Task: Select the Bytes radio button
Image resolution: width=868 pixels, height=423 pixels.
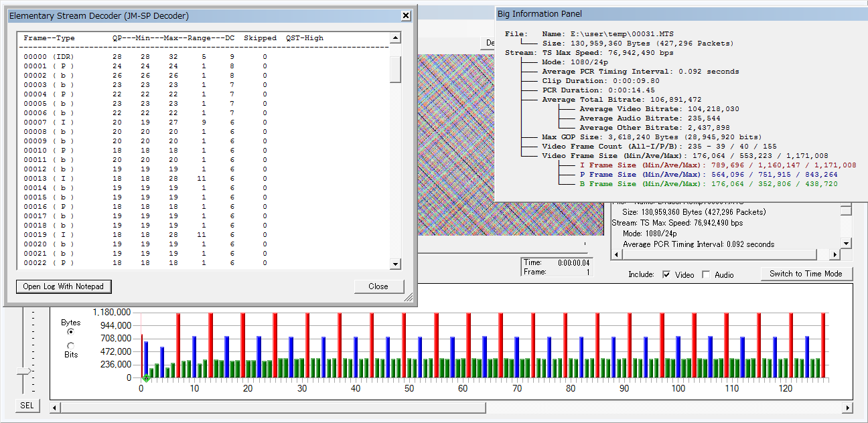Action: click(x=71, y=331)
